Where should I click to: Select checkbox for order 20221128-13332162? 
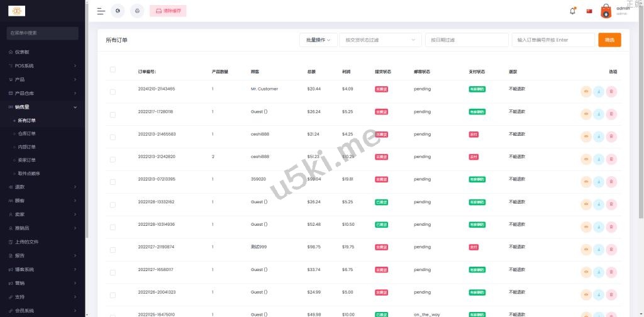[113, 204]
